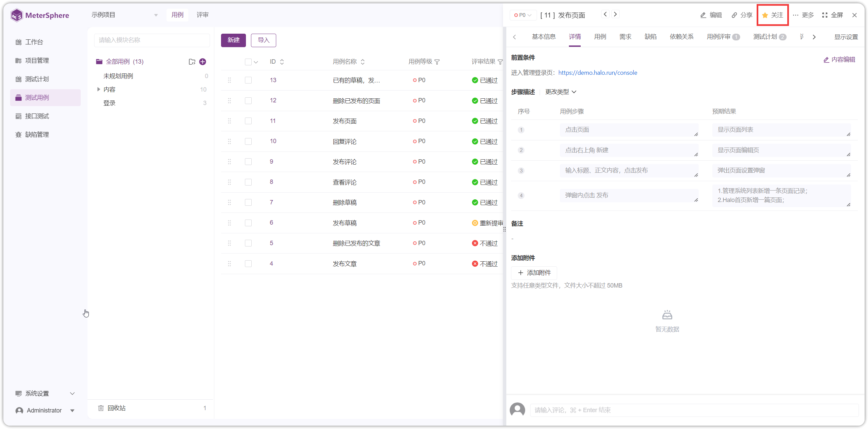Click the purple plus add-module icon
The width and height of the screenshot is (868, 429).
[x=203, y=61]
